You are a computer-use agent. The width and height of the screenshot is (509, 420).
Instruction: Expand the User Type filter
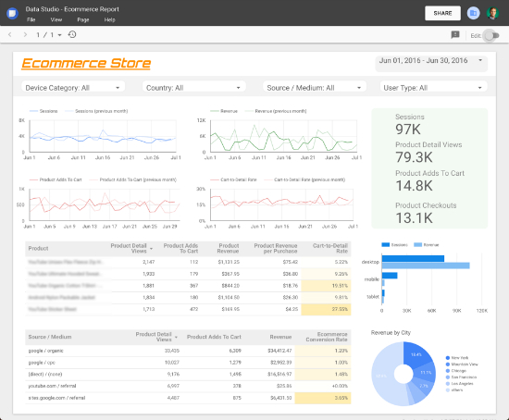(433, 88)
